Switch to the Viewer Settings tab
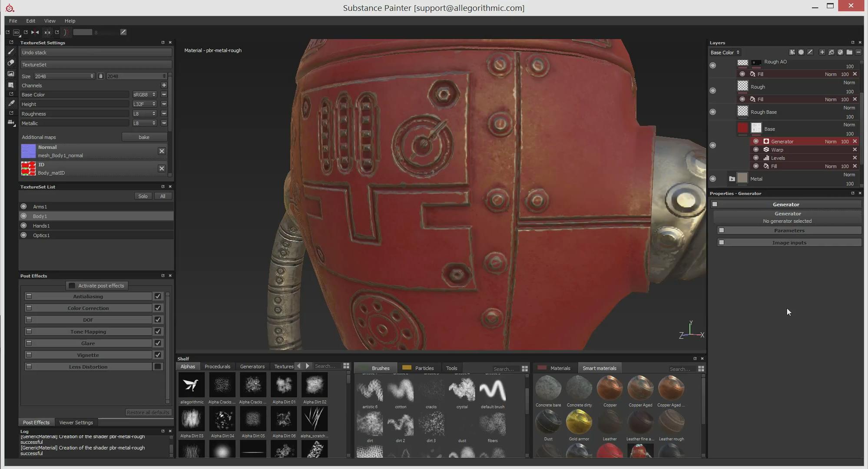 click(x=76, y=423)
